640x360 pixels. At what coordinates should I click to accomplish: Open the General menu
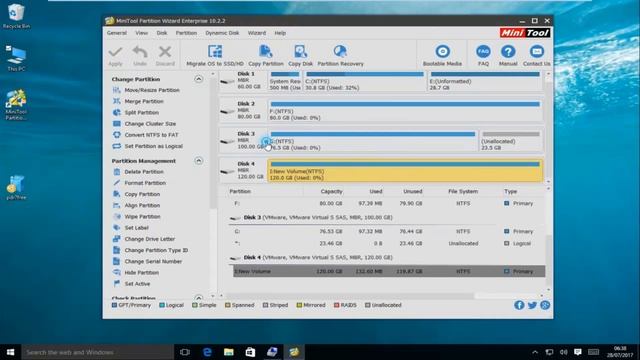click(x=117, y=33)
